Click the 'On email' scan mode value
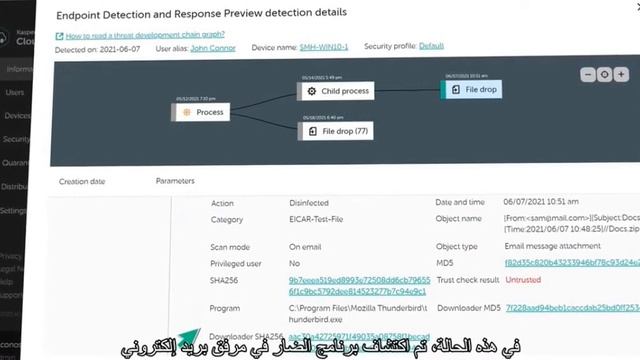Viewport: 640px width, 360px height. (x=305, y=247)
